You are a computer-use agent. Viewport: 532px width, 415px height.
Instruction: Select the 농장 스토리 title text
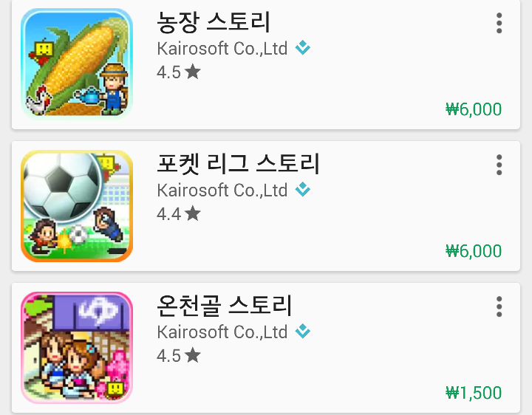coord(214,22)
